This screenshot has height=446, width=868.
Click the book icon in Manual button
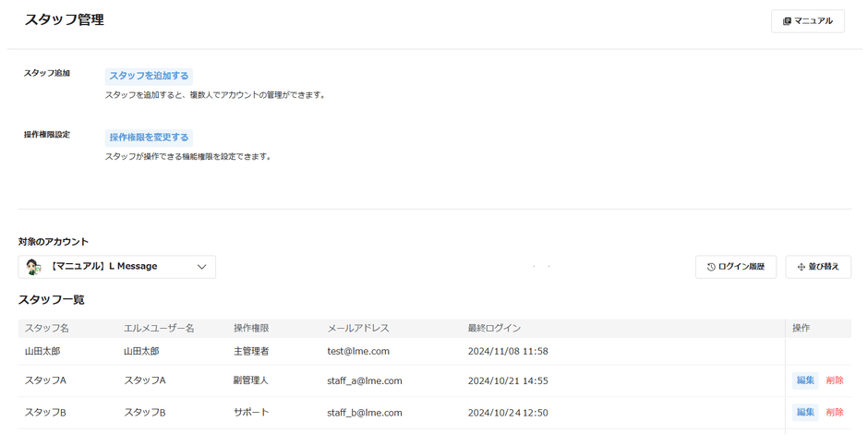click(787, 21)
